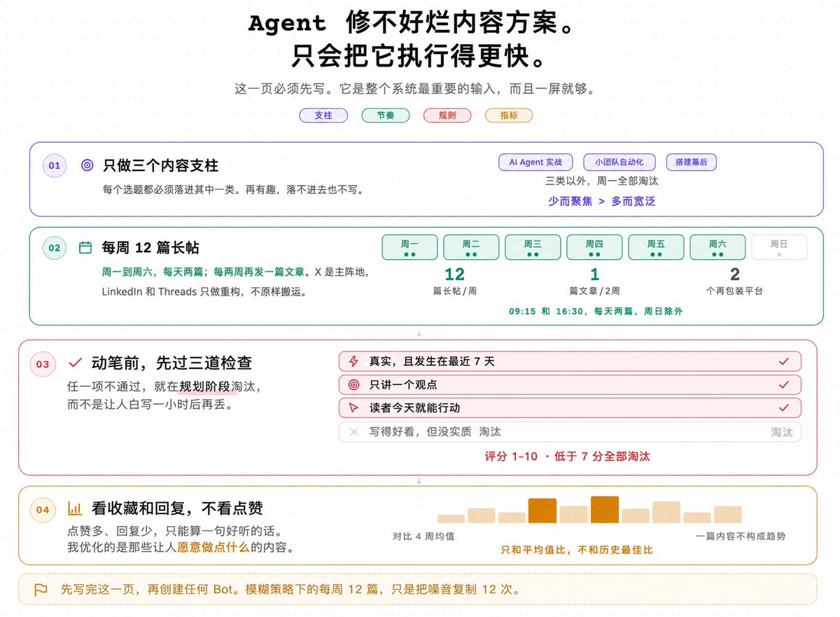Click the highlighted 愿意做点什么 text
The width and height of the screenshot is (840, 617).
pos(213,547)
